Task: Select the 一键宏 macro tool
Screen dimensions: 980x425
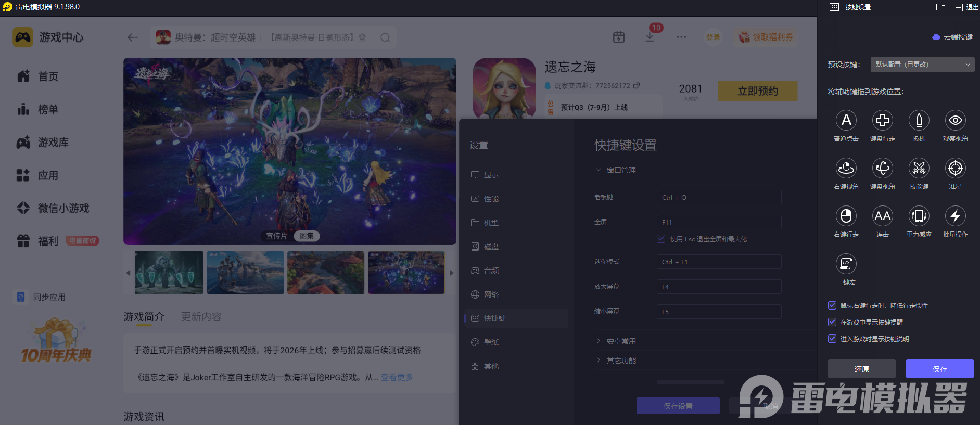Action: pos(846,264)
